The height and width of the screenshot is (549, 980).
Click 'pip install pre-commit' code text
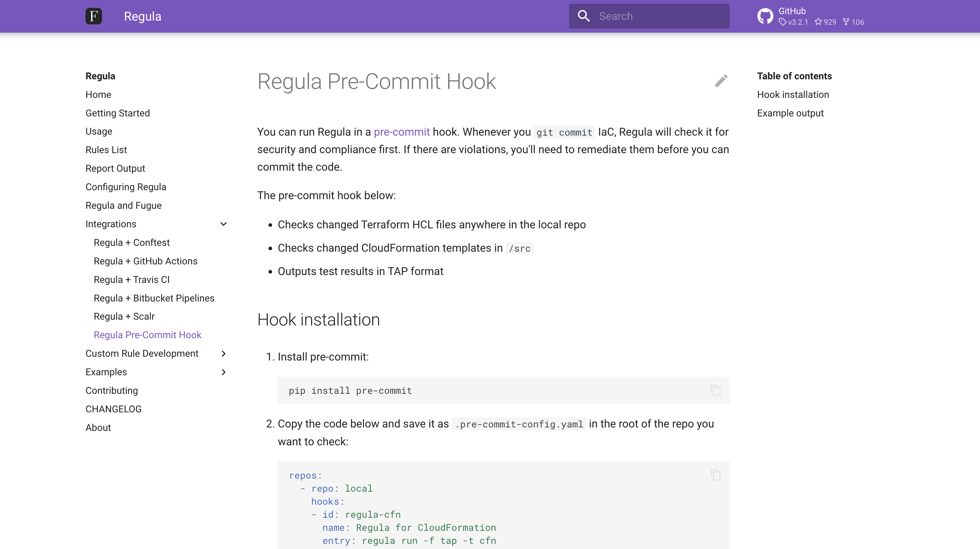pyautogui.click(x=350, y=391)
